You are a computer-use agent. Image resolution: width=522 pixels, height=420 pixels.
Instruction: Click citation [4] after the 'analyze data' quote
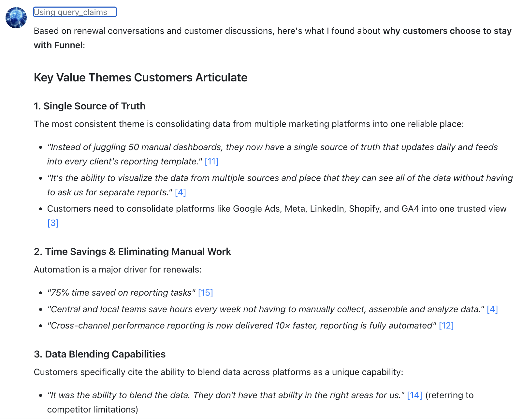492,309
